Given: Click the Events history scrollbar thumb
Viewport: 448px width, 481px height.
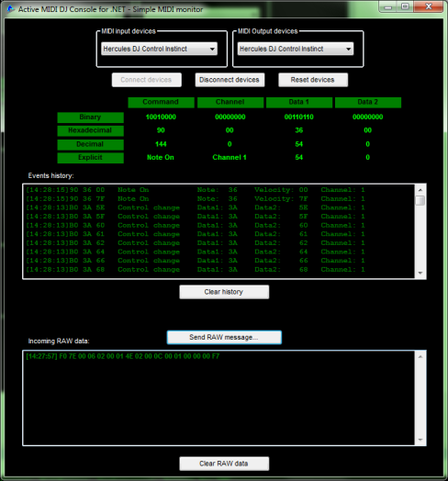Looking at the screenshot, I should coord(420,200).
